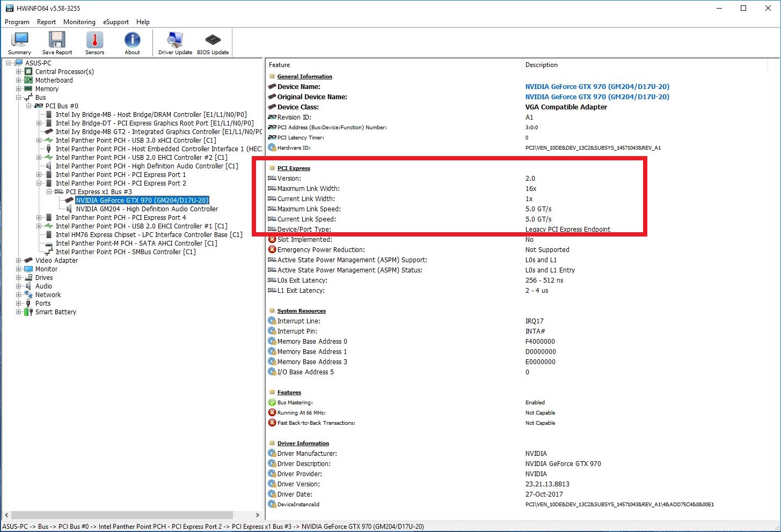Click the tree scrollbar left arrow
The width and height of the screenshot is (781, 532).
point(6,515)
